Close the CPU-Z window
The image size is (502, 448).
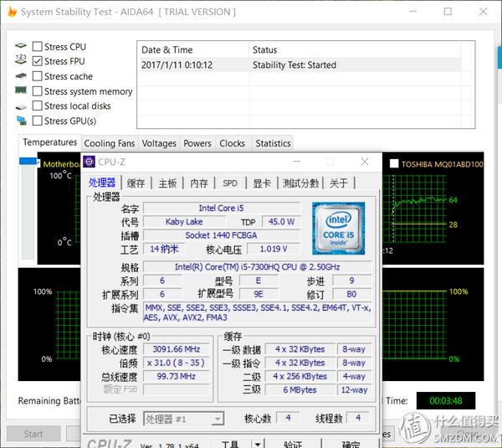(365, 162)
